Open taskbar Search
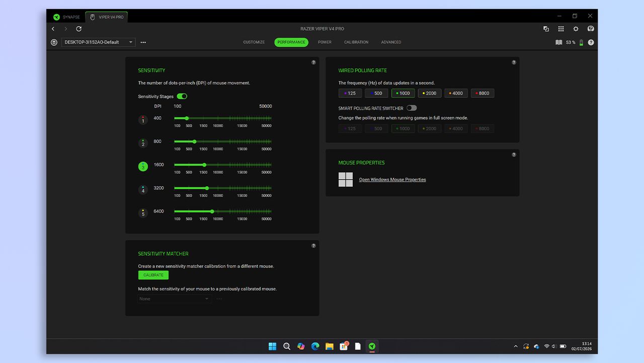Screen dimensions: 644x363 [286, 346]
